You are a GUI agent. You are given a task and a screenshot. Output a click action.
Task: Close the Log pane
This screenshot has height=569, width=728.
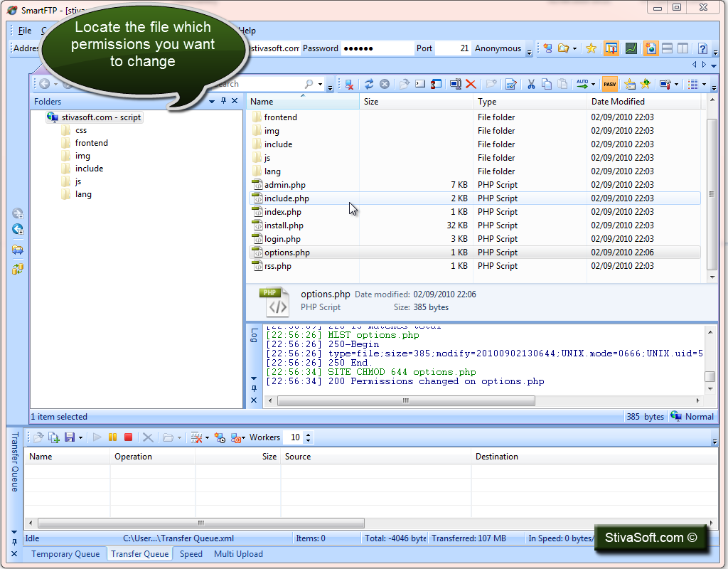click(x=254, y=400)
